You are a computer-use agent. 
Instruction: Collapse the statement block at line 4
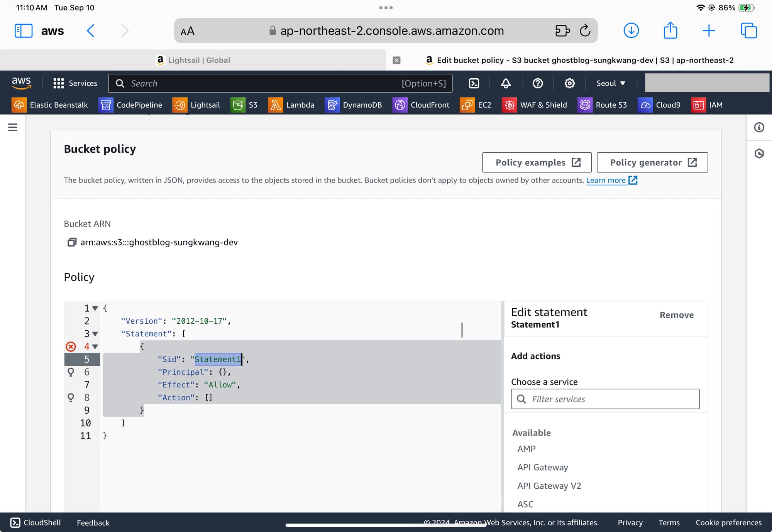pyautogui.click(x=95, y=346)
